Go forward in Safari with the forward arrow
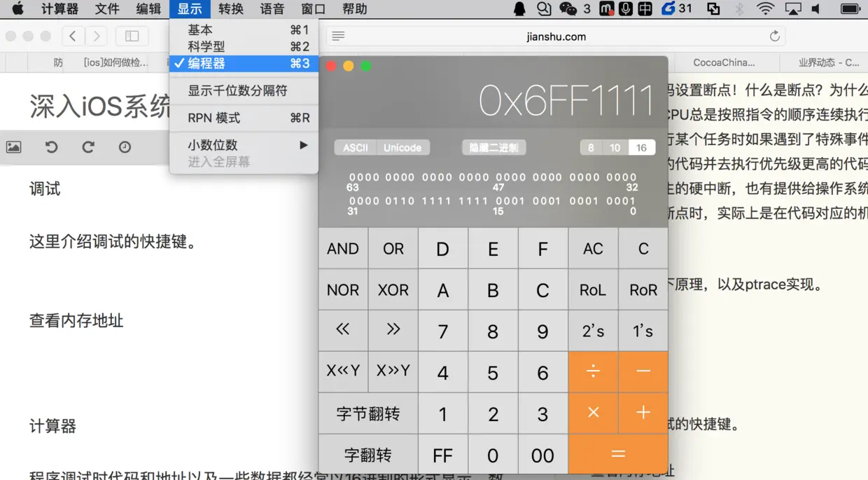Viewport: 868px width, 480px height. (x=97, y=36)
